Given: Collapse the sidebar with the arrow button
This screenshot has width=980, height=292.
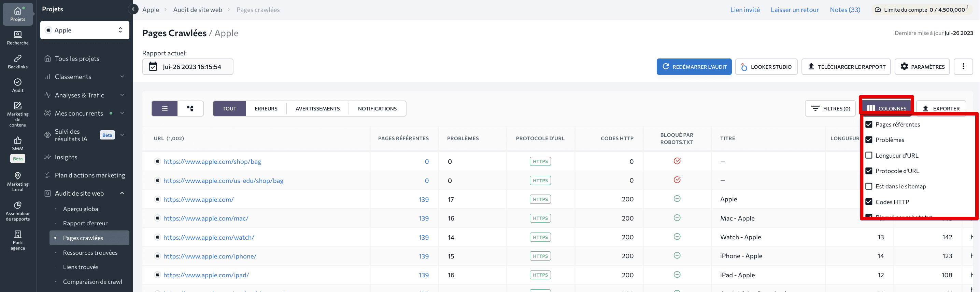Looking at the screenshot, I should coord(133,9).
